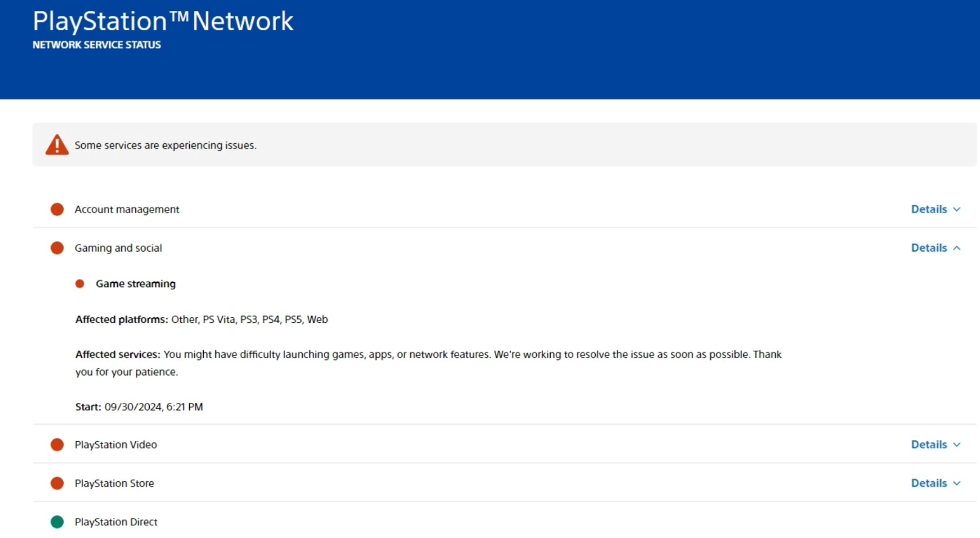Expand Details for PlayStation Video
980x538 pixels.
935,445
